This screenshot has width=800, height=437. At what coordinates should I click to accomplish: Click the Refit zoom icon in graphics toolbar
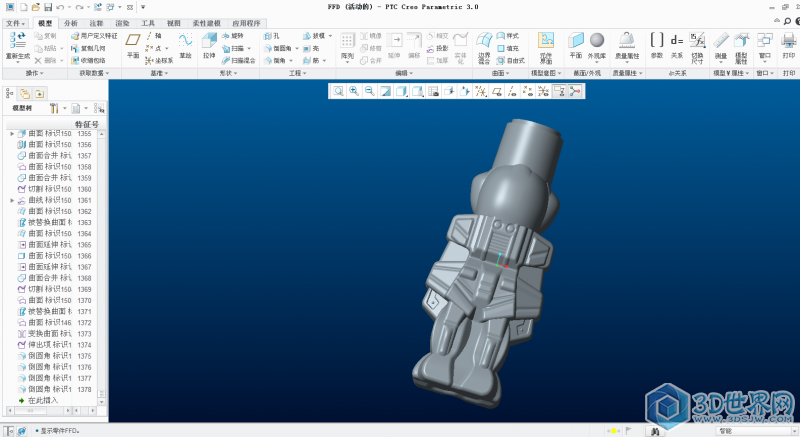(x=338, y=91)
